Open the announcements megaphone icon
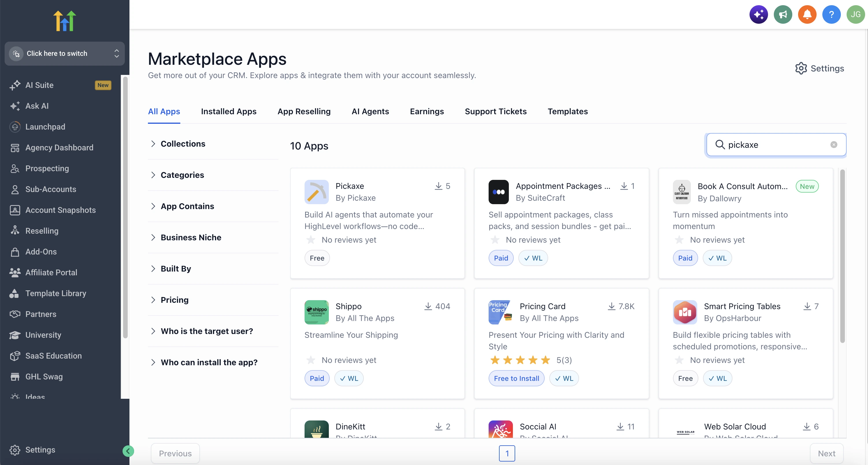Image resolution: width=868 pixels, height=465 pixels. point(783,14)
